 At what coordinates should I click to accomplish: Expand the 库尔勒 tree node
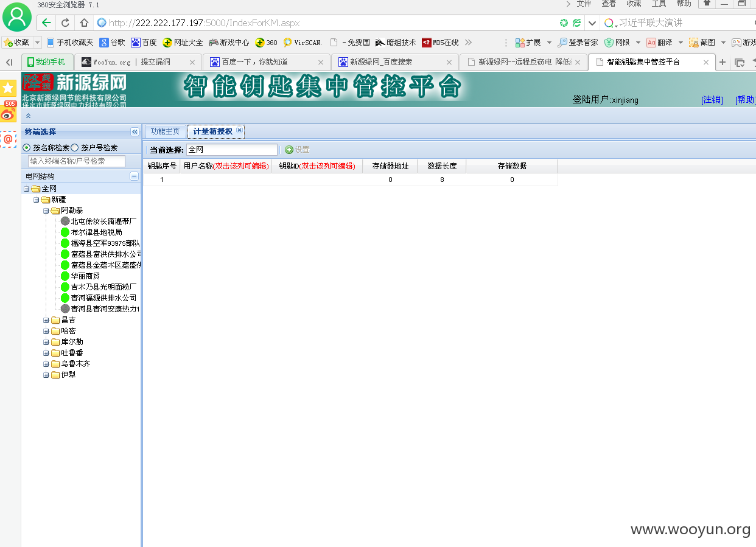click(46, 342)
